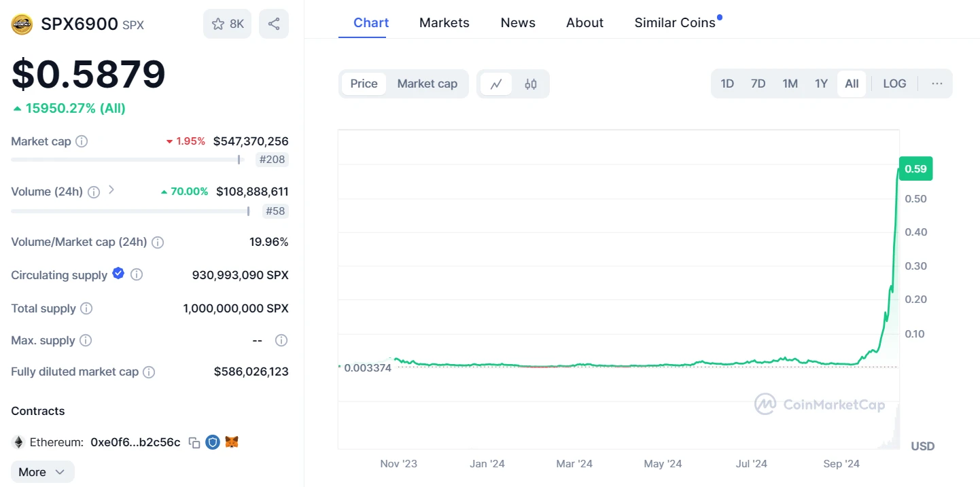This screenshot has height=487, width=980.
Task: Click the #208 market cap rank badge
Action: 272,160
